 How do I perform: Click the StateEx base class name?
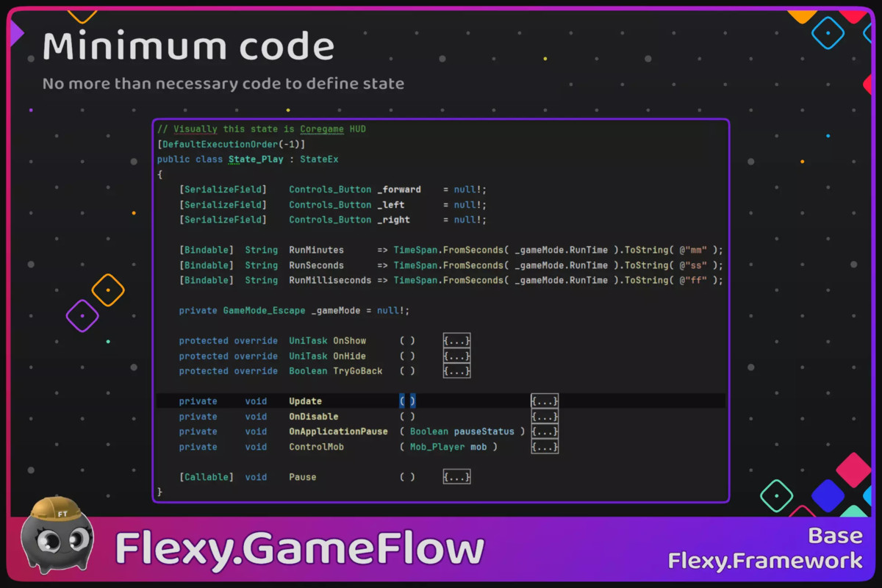click(319, 159)
